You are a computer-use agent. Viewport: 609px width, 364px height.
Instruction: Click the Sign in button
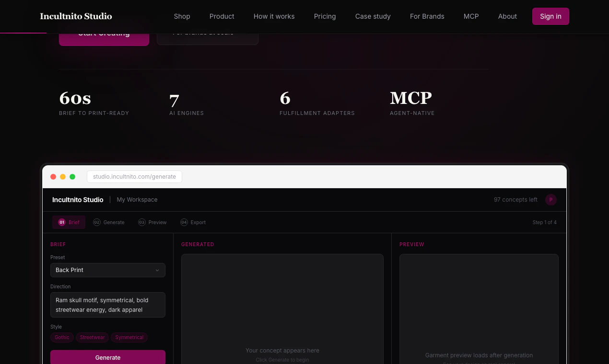(x=550, y=16)
